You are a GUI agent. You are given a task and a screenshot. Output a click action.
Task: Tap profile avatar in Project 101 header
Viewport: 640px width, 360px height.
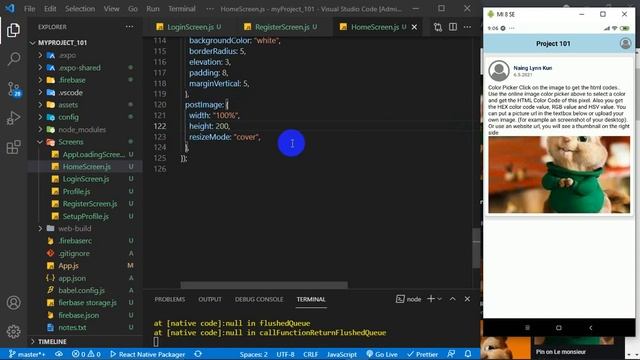tap(625, 43)
